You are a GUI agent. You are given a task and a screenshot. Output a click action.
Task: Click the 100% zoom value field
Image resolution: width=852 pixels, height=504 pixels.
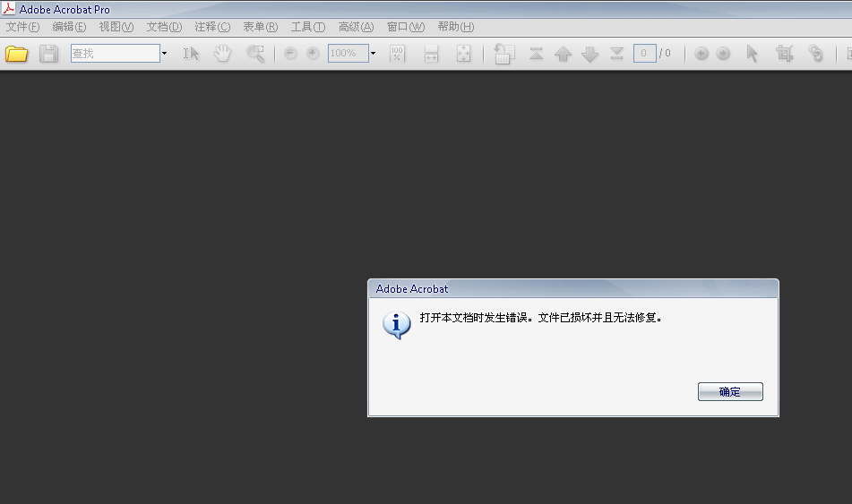(x=349, y=53)
